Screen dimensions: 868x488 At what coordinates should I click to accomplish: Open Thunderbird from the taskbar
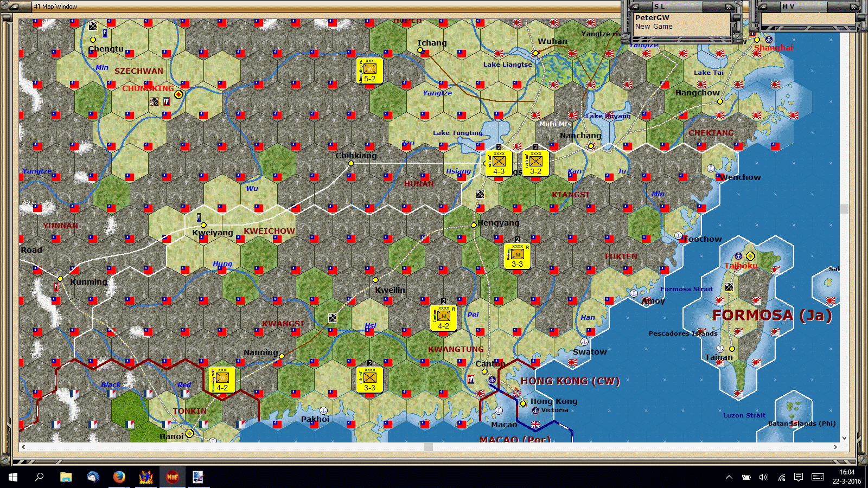point(92,477)
